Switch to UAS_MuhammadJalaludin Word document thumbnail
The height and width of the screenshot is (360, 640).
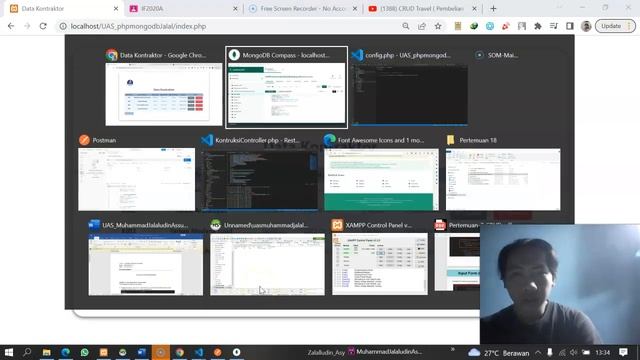pos(146,264)
